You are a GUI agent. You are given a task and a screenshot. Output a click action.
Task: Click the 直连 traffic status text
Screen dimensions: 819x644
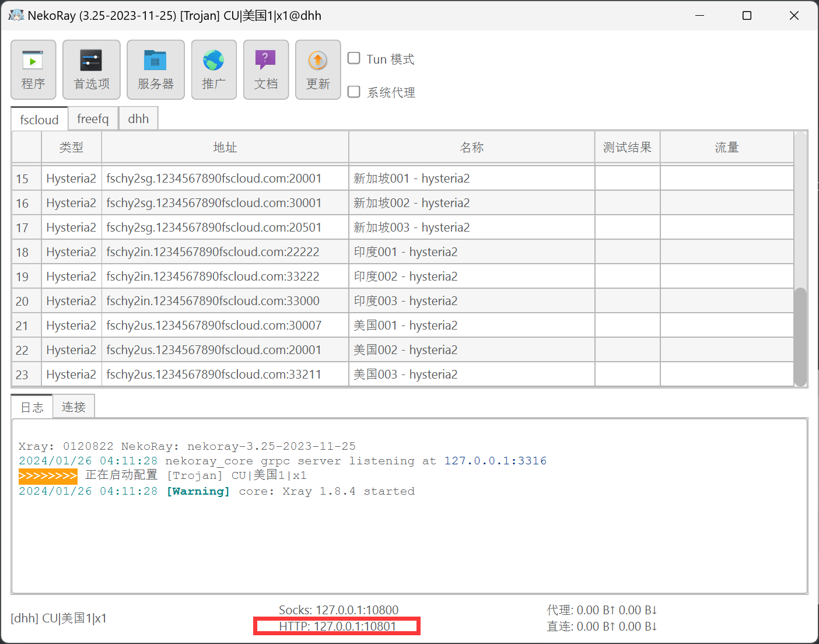pos(602,626)
